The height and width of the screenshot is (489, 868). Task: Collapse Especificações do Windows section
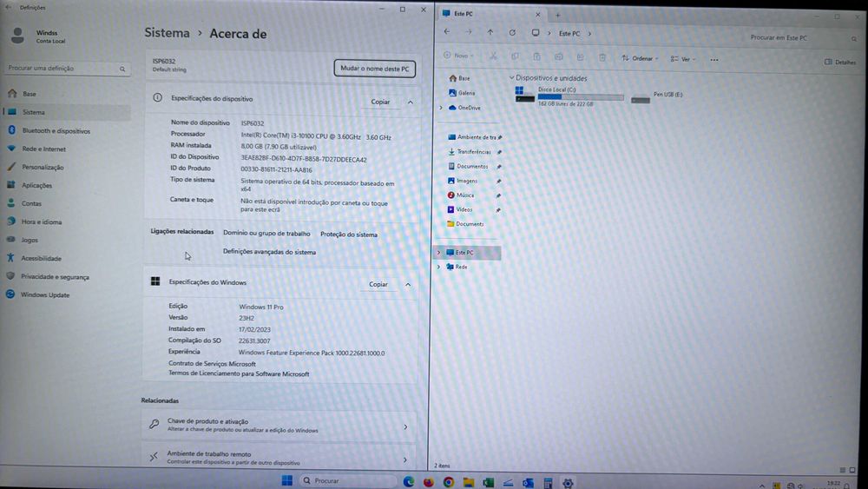tap(408, 285)
